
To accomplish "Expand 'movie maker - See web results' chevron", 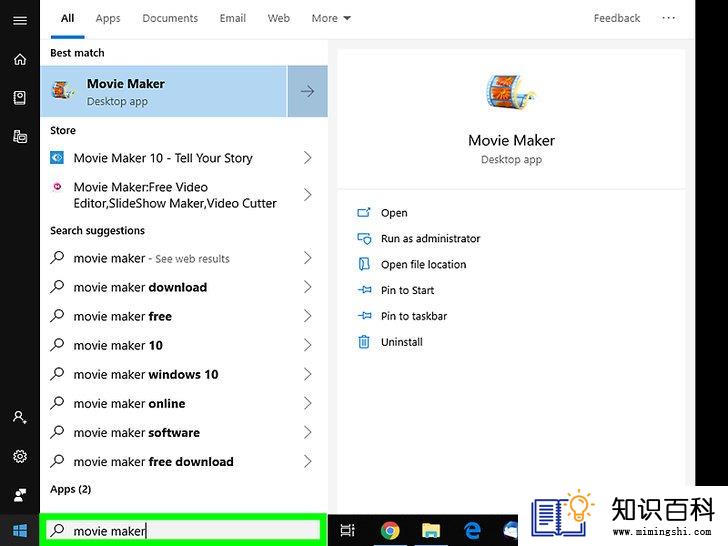I will (x=307, y=258).
